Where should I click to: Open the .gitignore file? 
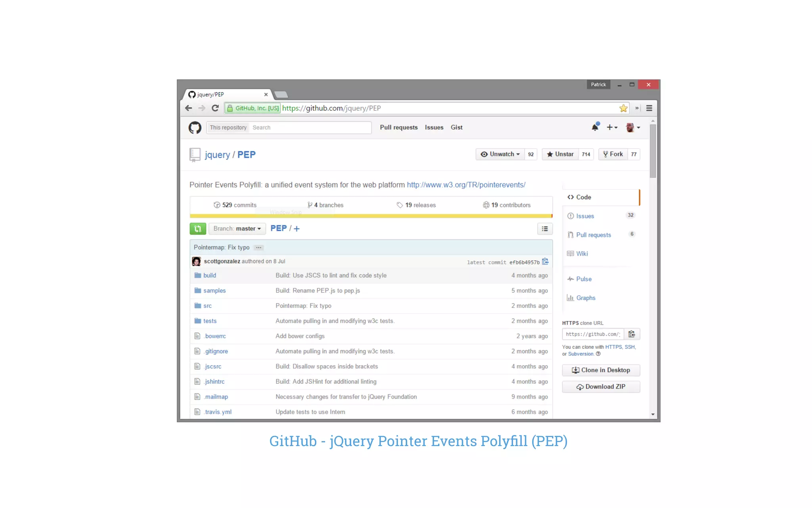[x=216, y=351]
